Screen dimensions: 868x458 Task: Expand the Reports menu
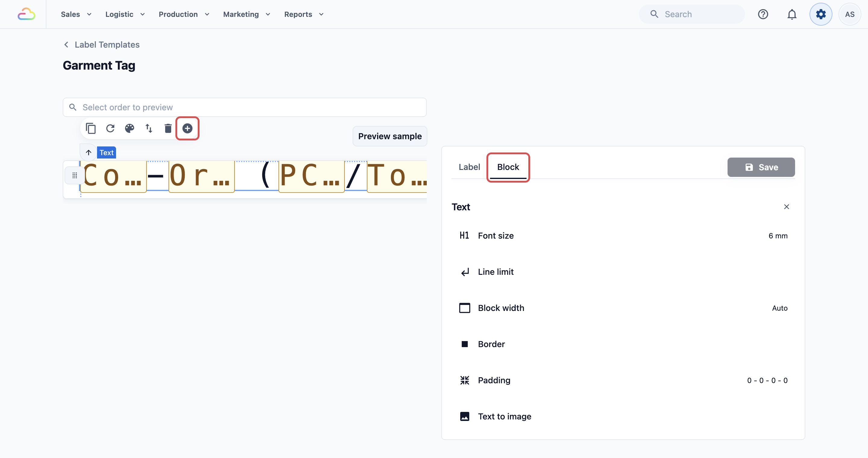tap(304, 14)
